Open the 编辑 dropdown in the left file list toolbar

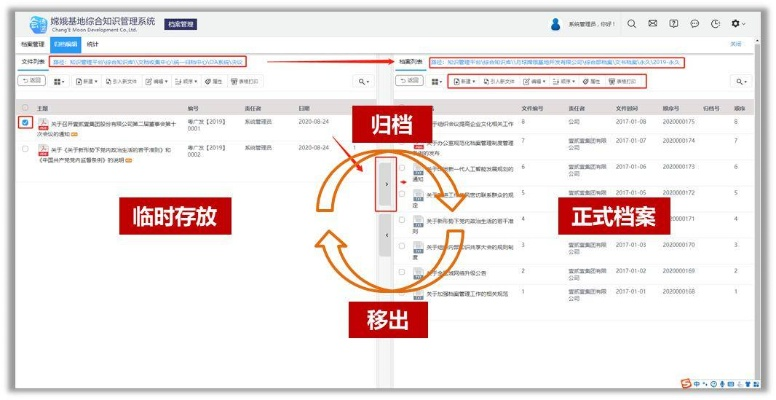pos(156,82)
